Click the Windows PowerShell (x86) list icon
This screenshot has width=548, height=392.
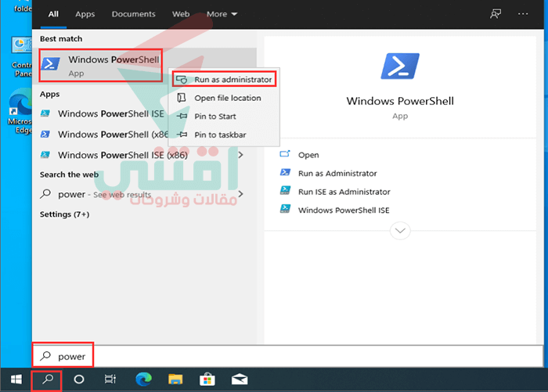[x=45, y=134]
